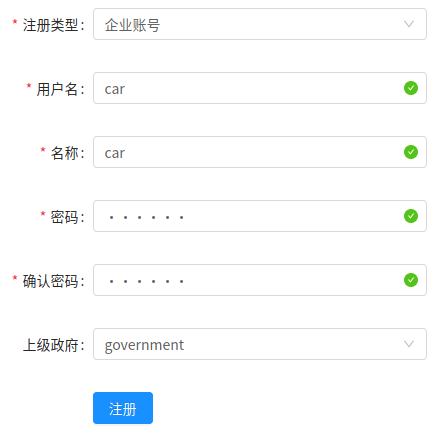Focus the 用户名 input containing car
Image resolution: width=443 pixels, height=438 pixels.
[260, 88]
